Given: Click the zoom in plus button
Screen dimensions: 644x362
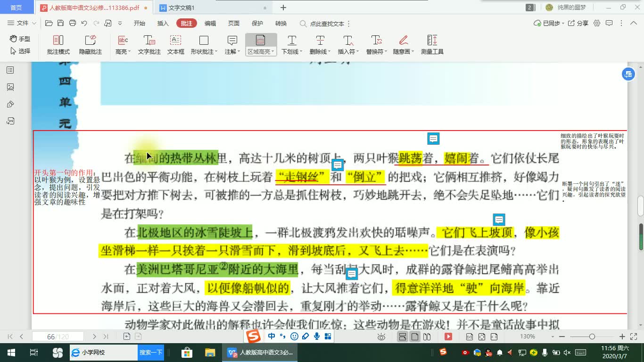Looking at the screenshot, I should coord(622,337).
